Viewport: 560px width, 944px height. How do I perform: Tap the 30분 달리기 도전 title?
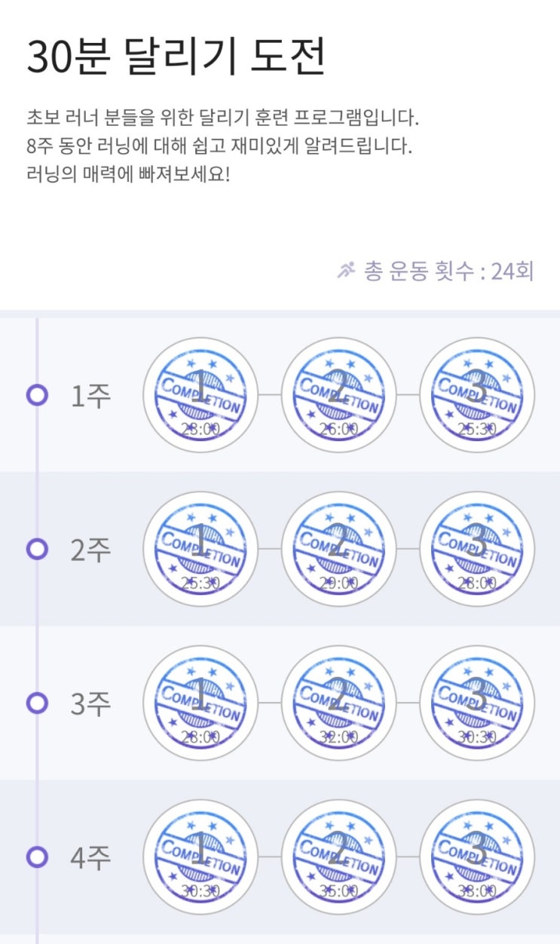tap(176, 57)
